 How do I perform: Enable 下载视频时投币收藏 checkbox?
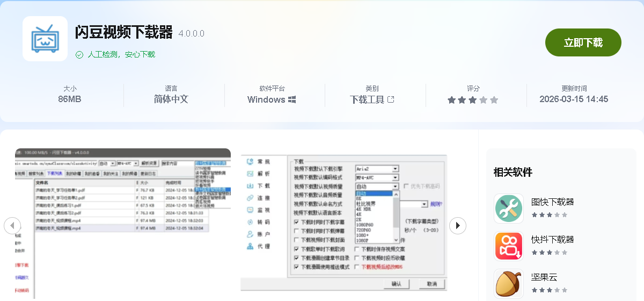pos(357,257)
